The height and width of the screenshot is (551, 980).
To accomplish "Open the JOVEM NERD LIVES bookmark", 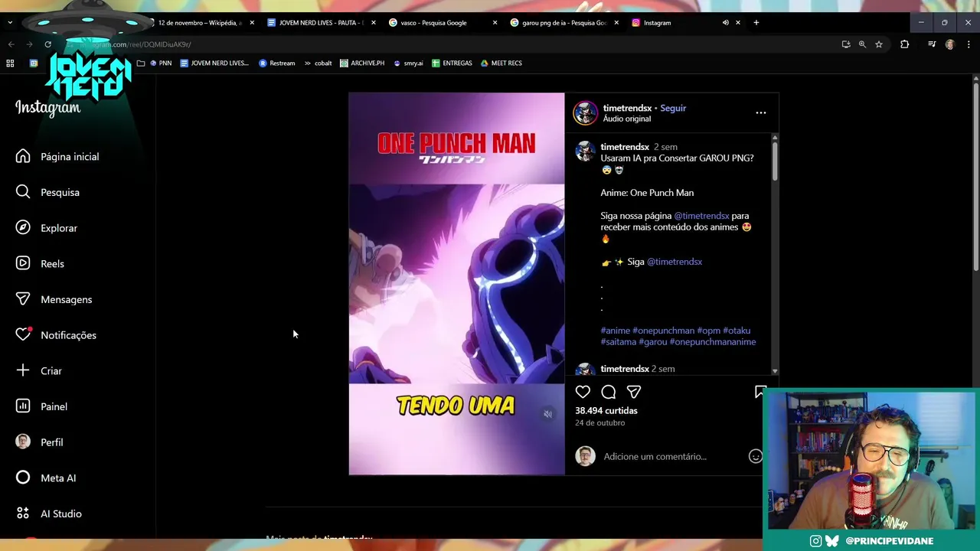I will click(214, 63).
